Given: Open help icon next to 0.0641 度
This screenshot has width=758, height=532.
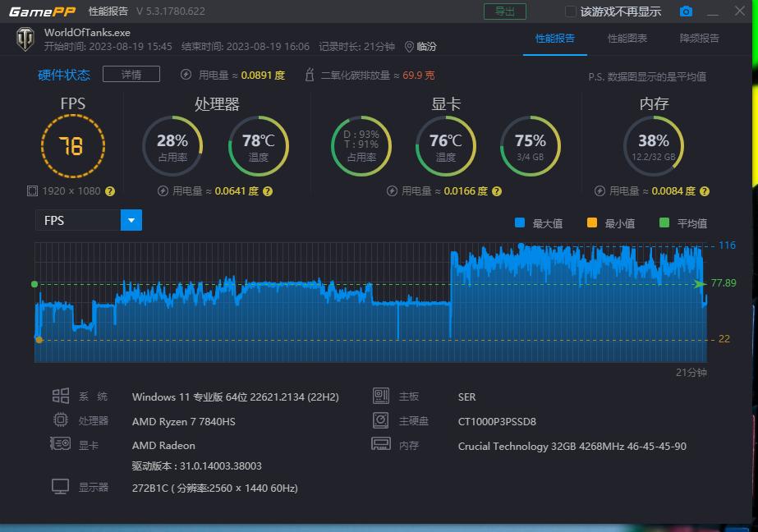Looking at the screenshot, I should coord(268,191).
